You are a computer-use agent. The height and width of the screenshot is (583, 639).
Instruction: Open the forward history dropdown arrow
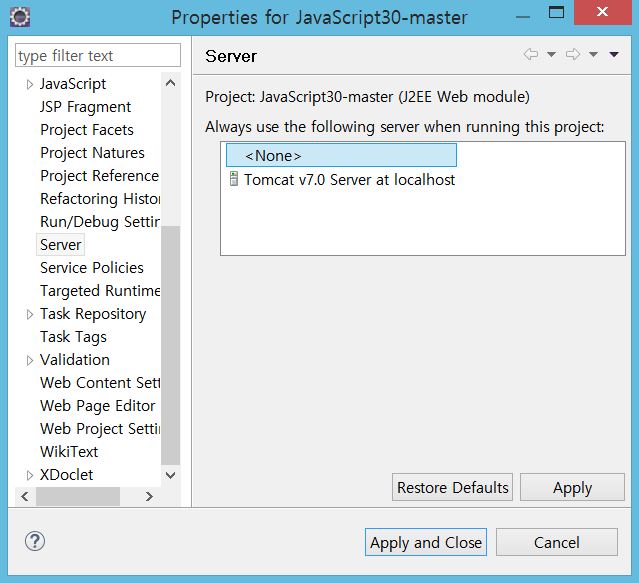pos(593,54)
